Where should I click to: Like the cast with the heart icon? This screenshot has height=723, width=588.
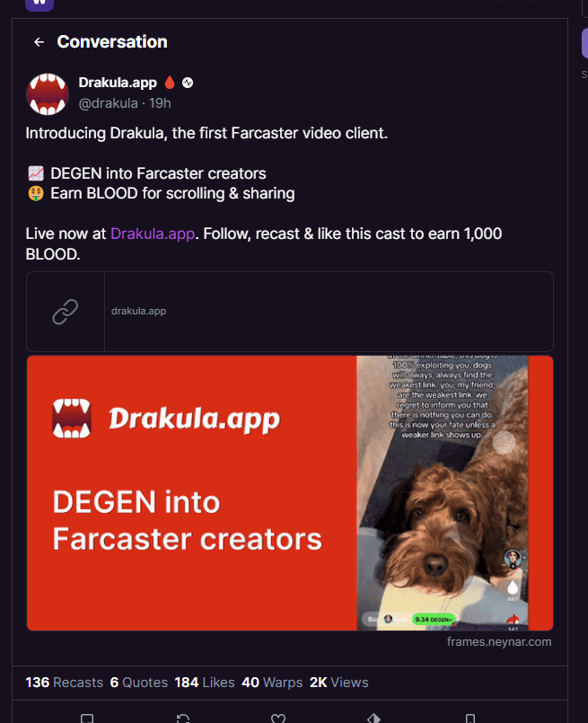click(x=278, y=719)
